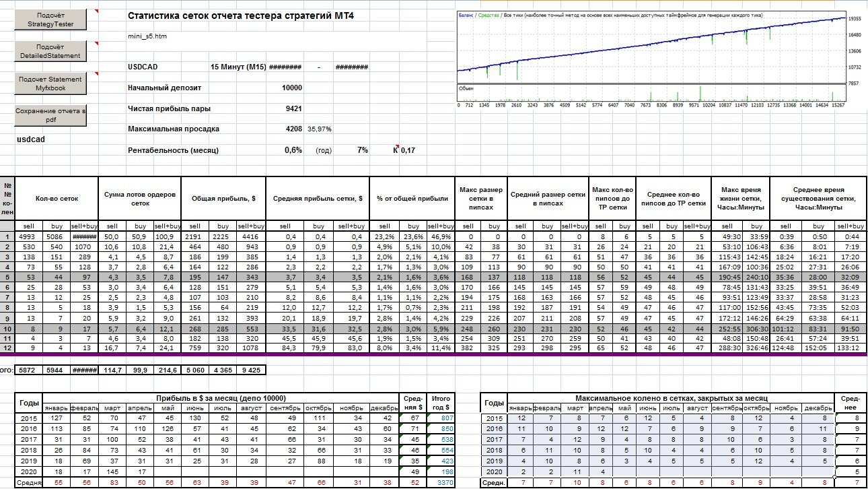
Task: Run the Подсчёт DetailedStatement button
Action: pyautogui.click(x=51, y=51)
